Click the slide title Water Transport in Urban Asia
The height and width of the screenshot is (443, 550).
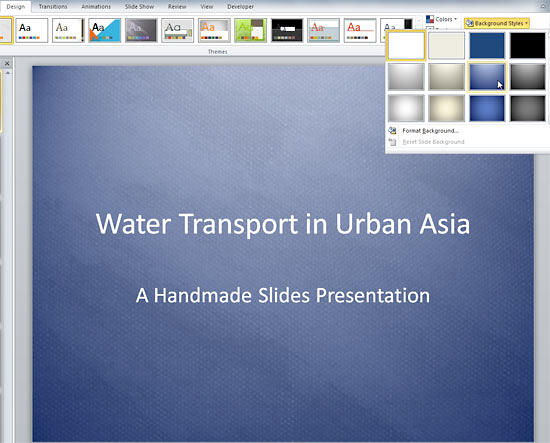pos(283,224)
